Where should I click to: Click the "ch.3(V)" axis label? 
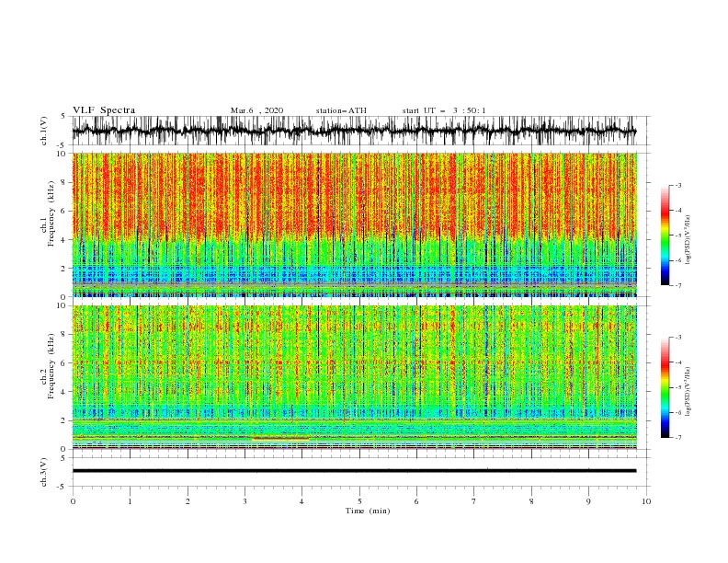tap(44, 472)
